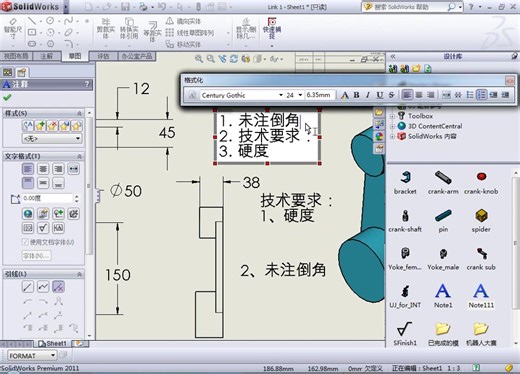
Task: Expand the Toolbox tree node
Action: click(393, 116)
